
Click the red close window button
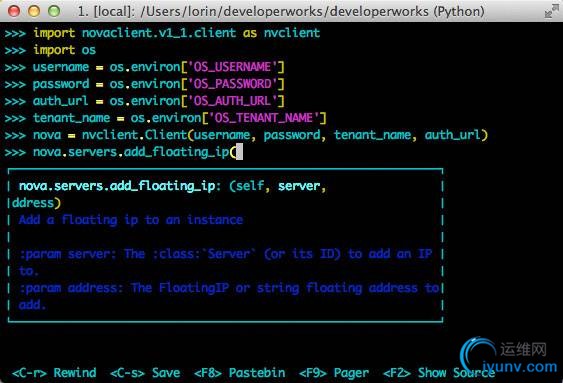coord(14,11)
